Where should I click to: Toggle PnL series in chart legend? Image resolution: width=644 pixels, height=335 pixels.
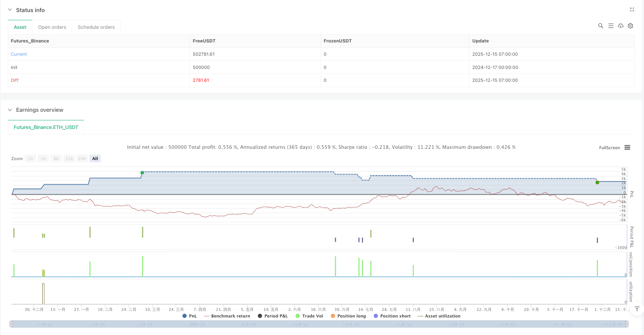click(190, 316)
